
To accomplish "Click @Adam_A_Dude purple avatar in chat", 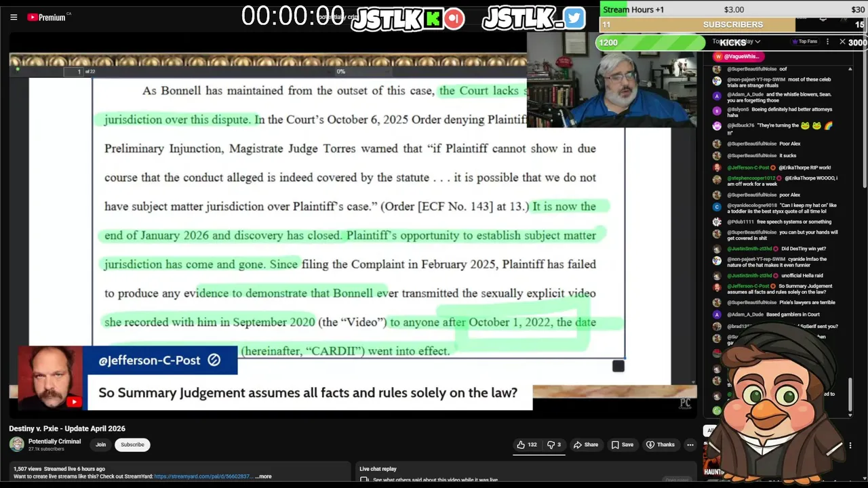I will (x=717, y=96).
